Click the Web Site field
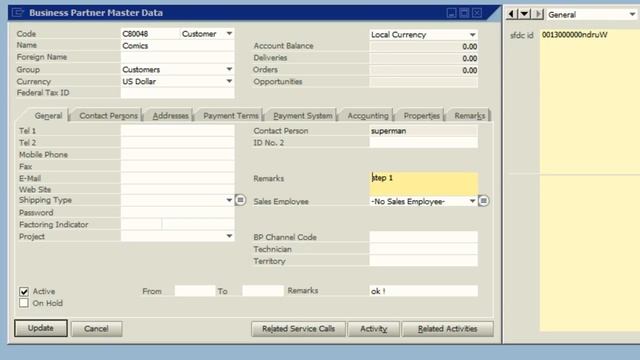The height and width of the screenshot is (360, 640). point(178,189)
